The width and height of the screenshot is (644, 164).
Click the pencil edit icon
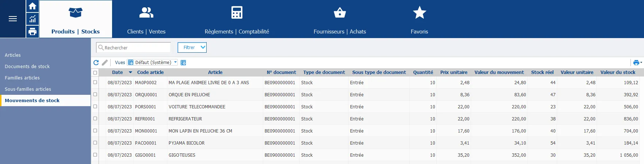click(105, 63)
